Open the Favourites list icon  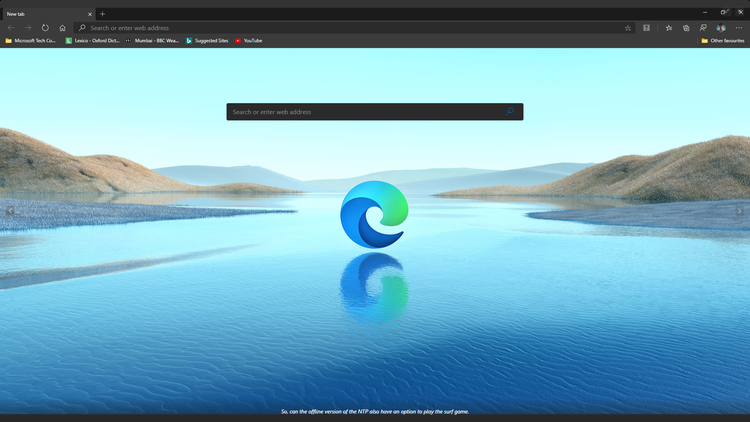[x=669, y=28]
